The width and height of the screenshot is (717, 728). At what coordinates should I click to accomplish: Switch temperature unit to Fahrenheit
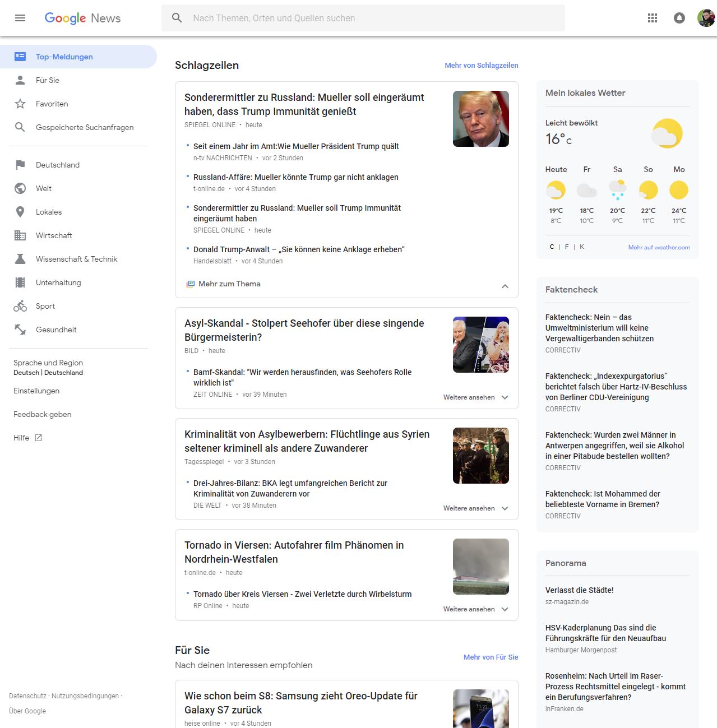[x=567, y=247]
